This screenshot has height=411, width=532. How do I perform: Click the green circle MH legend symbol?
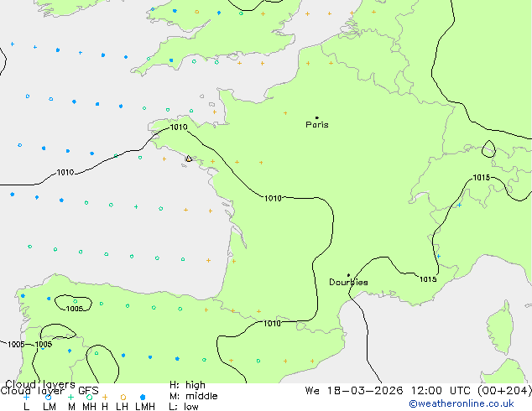coord(89,397)
